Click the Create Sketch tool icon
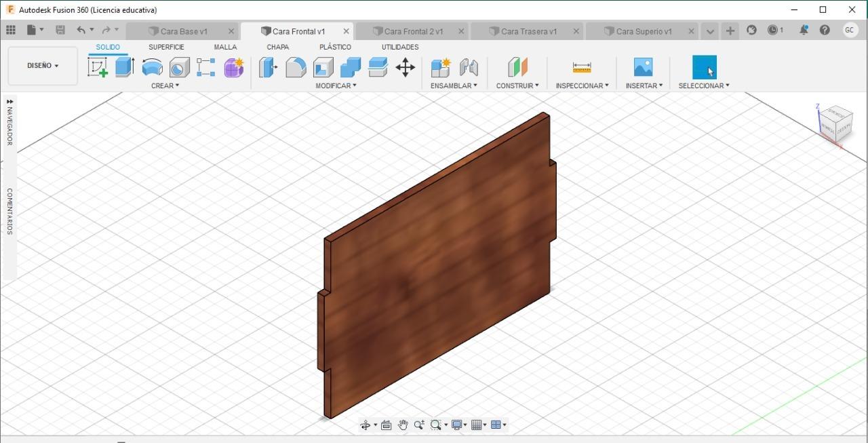Screen dimensions: 868x443 point(98,67)
